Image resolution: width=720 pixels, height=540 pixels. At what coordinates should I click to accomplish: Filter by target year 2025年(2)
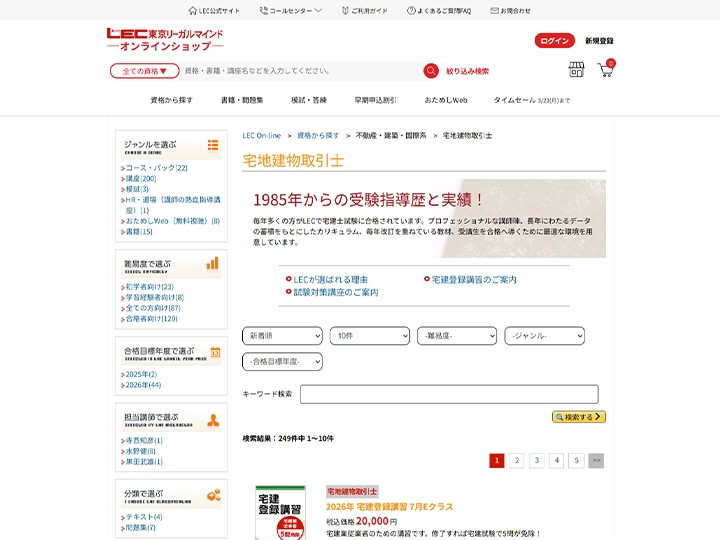click(141, 374)
